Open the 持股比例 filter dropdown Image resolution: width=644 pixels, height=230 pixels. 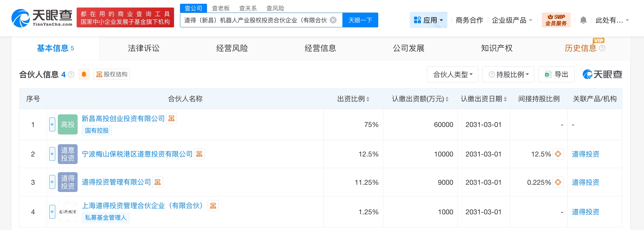coord(508,74)
